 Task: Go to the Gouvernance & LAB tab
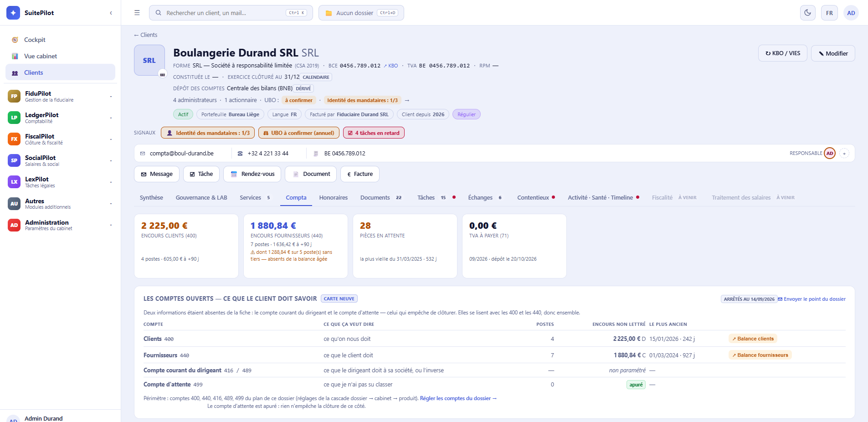[201, 198]
